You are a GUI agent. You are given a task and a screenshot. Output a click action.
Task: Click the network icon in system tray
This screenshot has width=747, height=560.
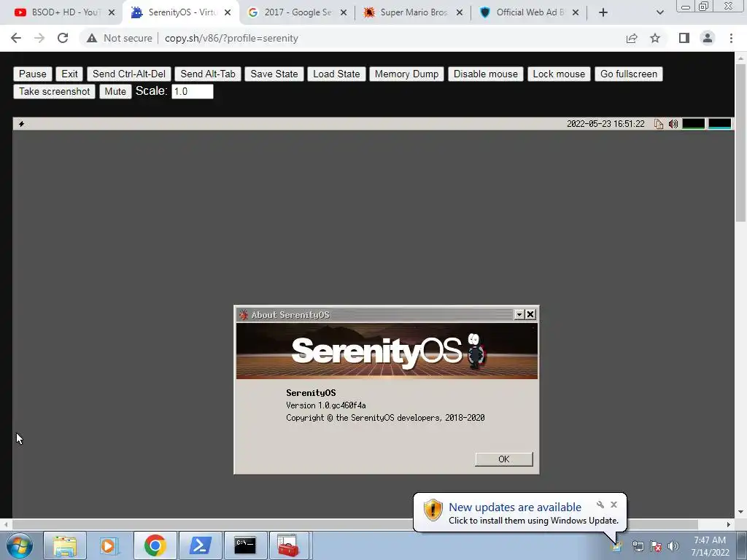click(x=638, y=546)
